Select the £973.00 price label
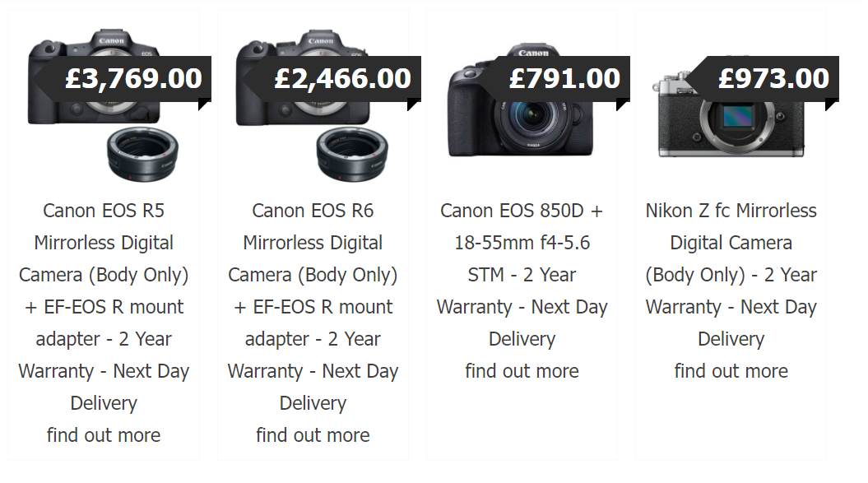Screen dimensions: 868x483 [773, 79]
